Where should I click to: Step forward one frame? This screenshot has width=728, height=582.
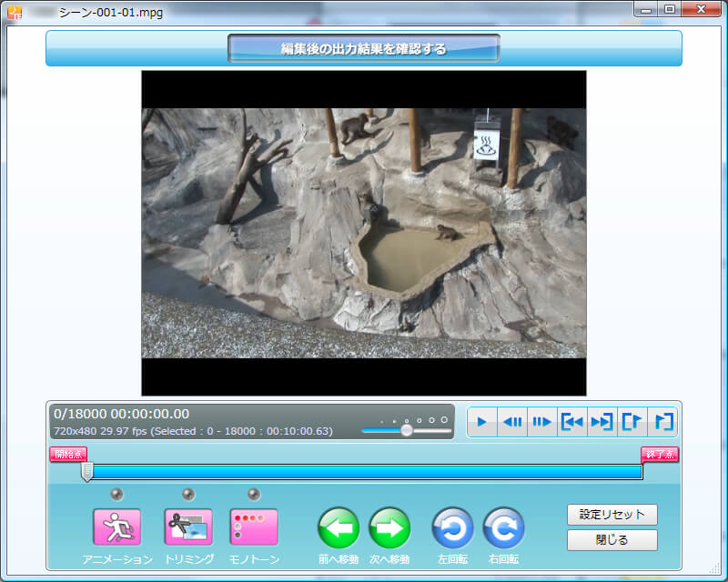tap(542, 422)
